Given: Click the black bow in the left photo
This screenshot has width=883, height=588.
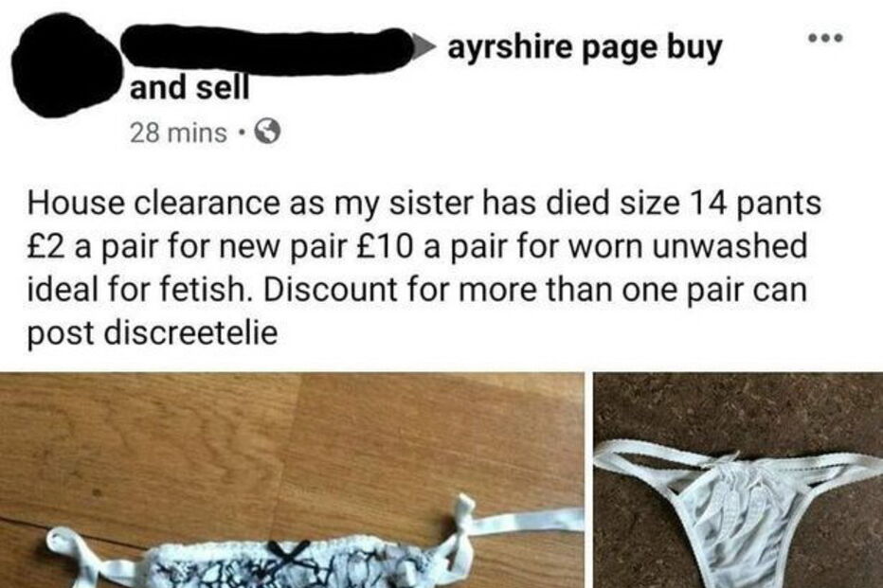Looking at the screenshot, I should (288, 554).
